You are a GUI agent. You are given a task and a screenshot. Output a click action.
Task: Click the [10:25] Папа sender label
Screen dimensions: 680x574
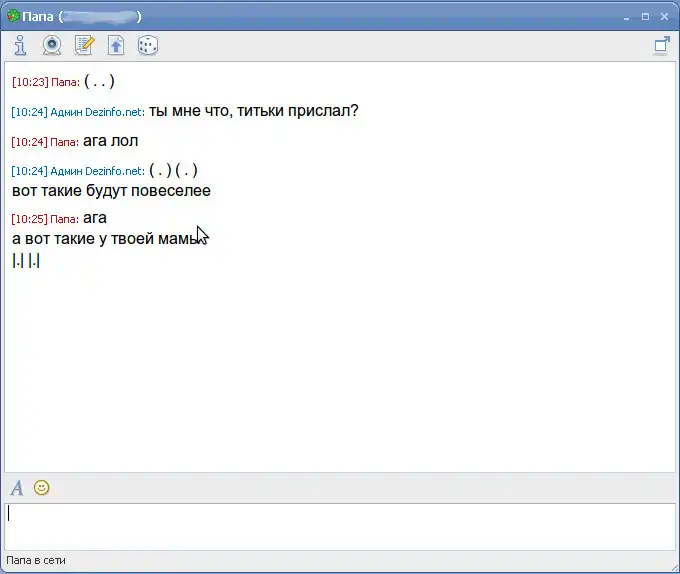45,218
